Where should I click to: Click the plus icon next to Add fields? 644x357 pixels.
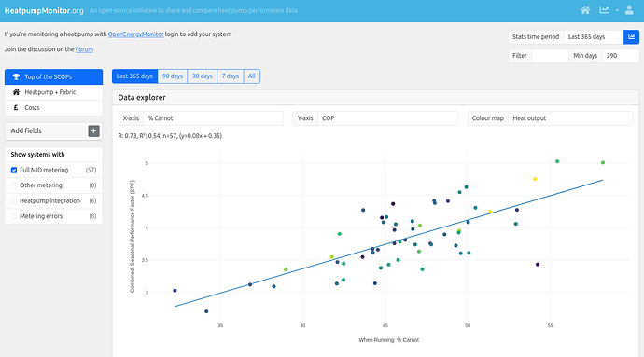coord(93,130)
